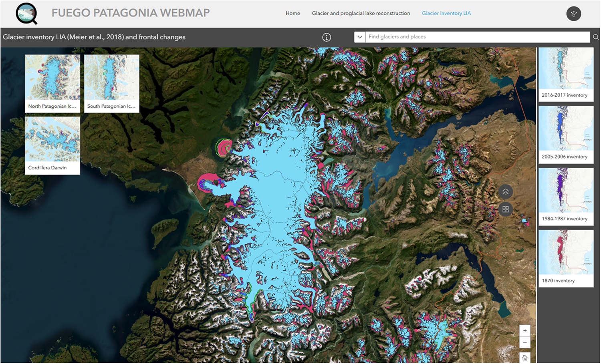
Task: Show the 1984-1987 inventory layer
Action: pos(566,197)
